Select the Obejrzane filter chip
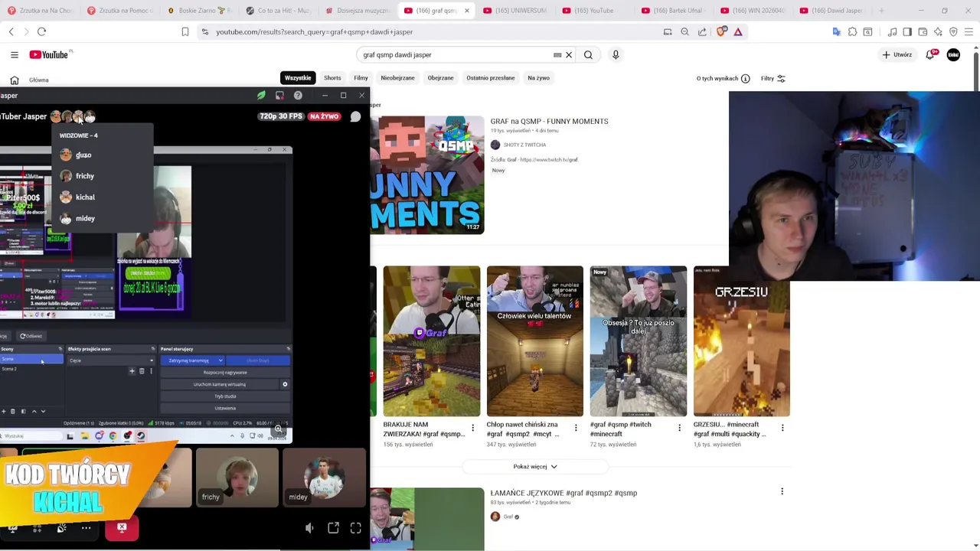The height and width of the screenshot is (551, 980). click(440, 78)
